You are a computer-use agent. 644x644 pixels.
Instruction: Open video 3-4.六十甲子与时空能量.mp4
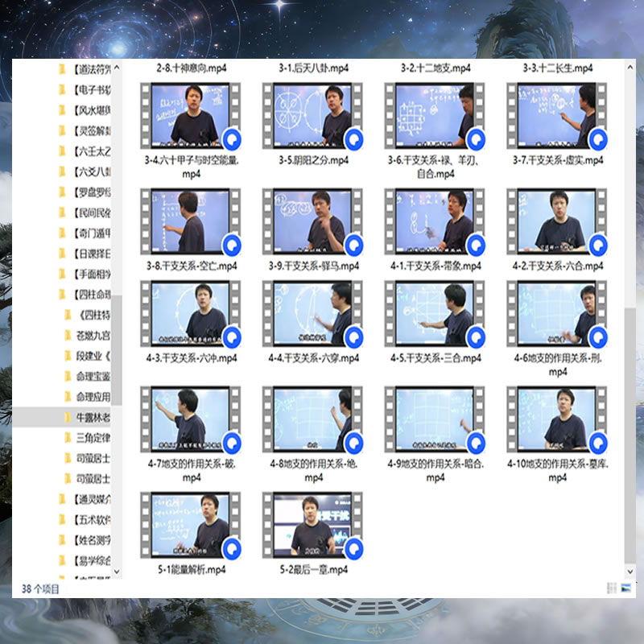190,117
